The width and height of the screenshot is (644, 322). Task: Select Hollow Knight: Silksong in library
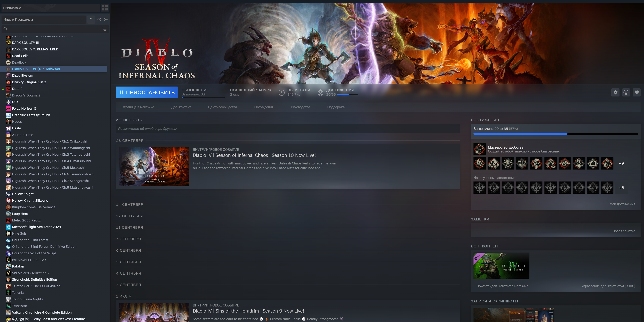click(x=30, y=200)
